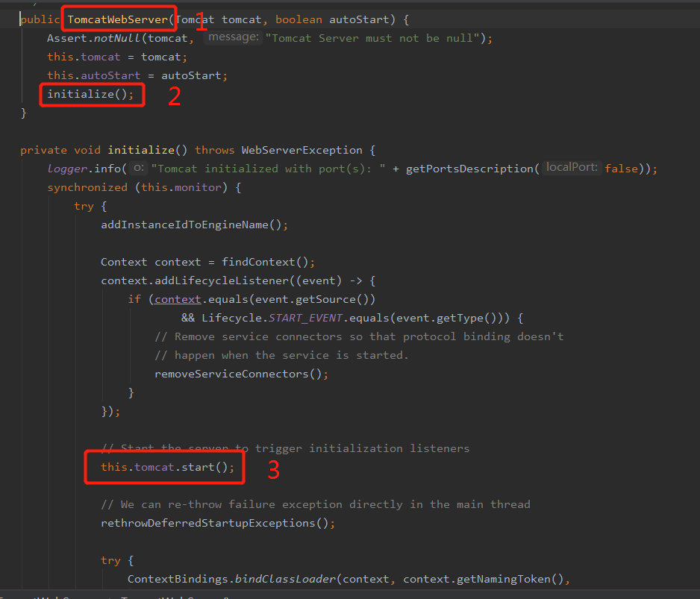Click the 'false' argument of getPortsDescription
The height and width of the screenshot is (599, 700).
pyautogui.click(x=622, y=169)
